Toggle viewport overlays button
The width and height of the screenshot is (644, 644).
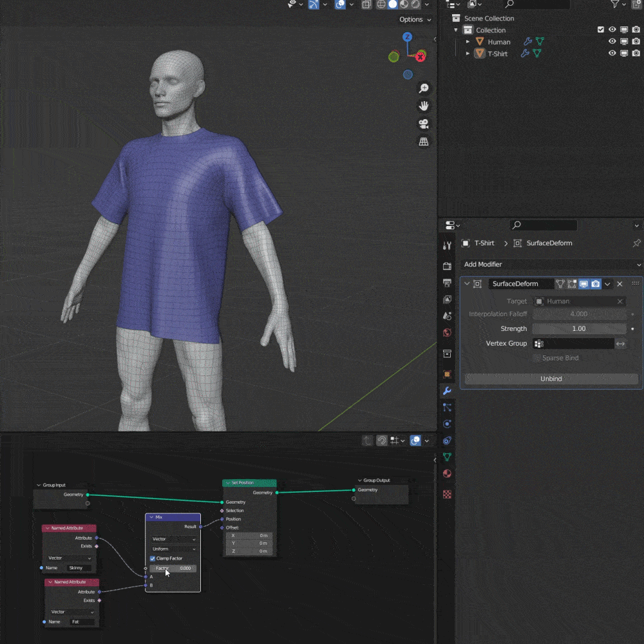(x=340, y=4)
